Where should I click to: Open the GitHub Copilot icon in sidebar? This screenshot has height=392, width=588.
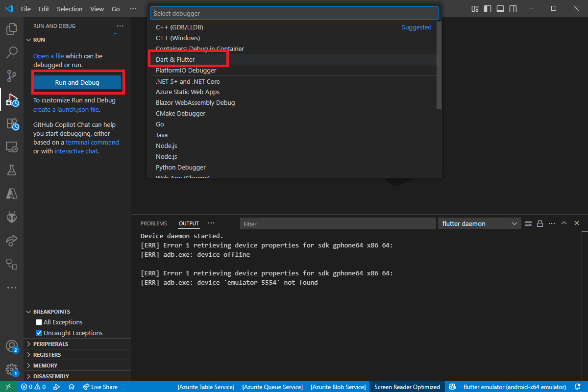11,217
